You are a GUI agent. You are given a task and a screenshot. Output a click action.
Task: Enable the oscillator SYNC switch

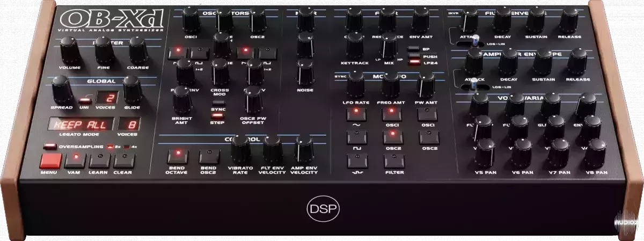pos(218,103)
